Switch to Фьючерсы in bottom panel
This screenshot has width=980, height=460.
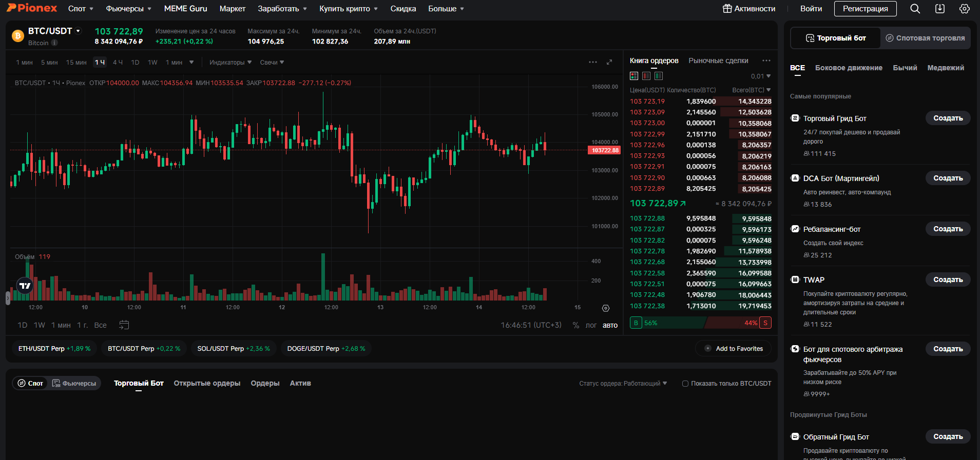pos(74,384)
